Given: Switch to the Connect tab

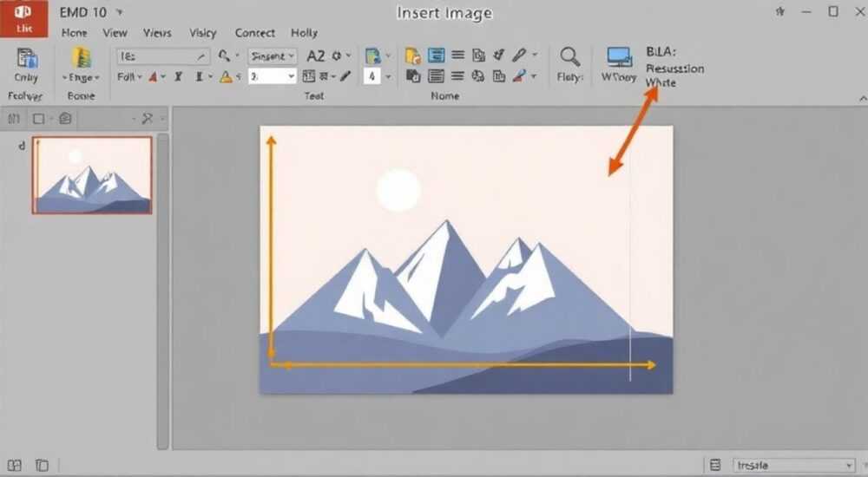Looking at the screenshot, I should 254,33.
